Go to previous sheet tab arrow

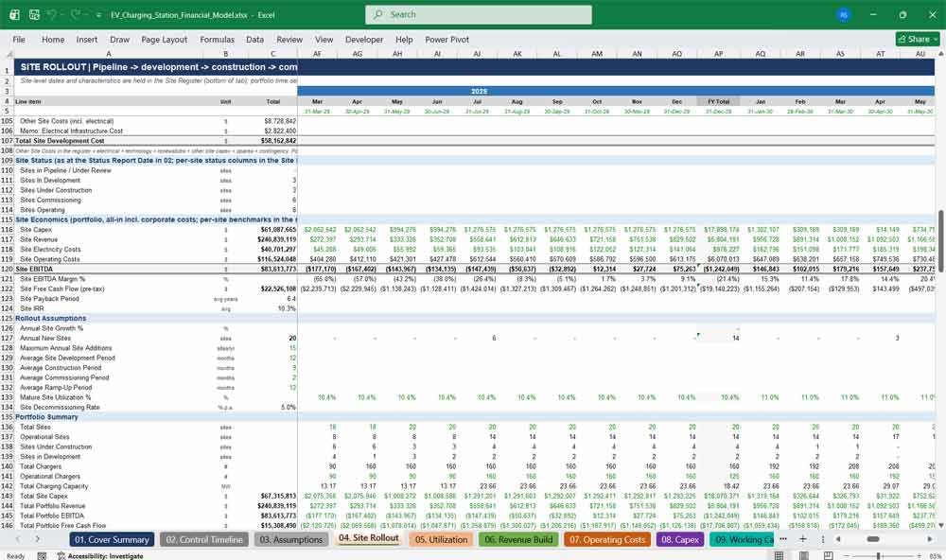[17, 539]
